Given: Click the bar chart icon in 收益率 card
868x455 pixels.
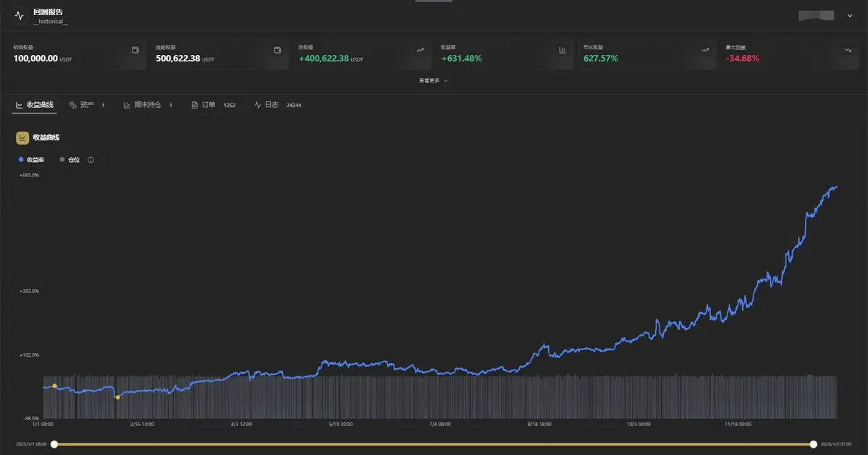Looking at the screenshot, I should [x=562, y=51].
